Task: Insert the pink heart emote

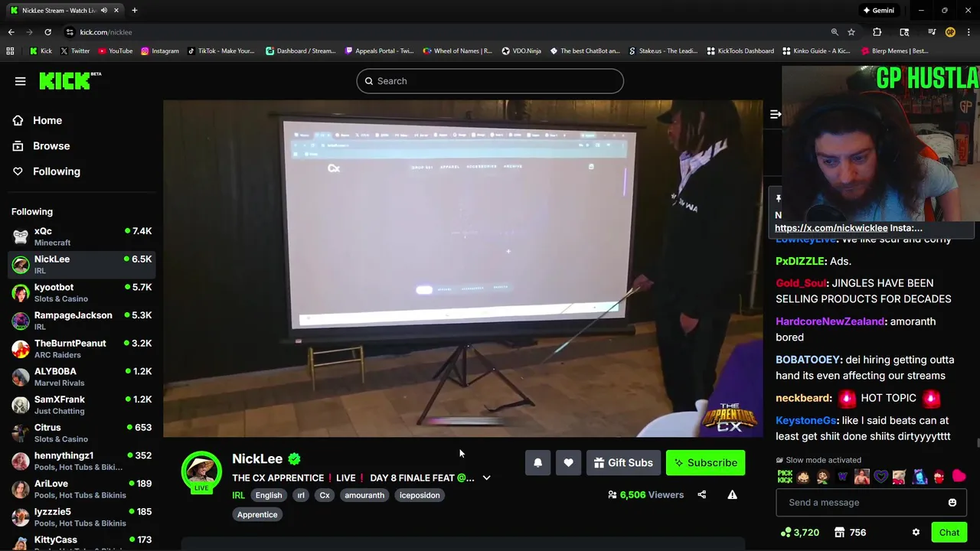Action: (959, 477)
